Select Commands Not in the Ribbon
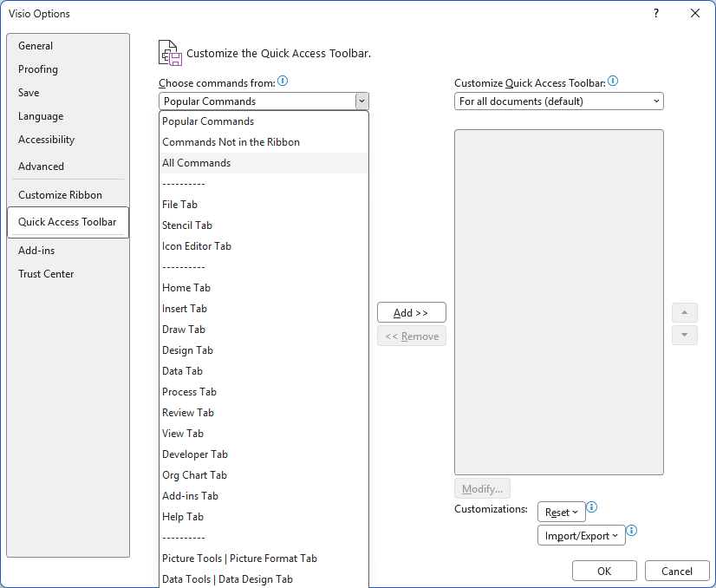This screenshot has height=588, width=716. [264, 142]
